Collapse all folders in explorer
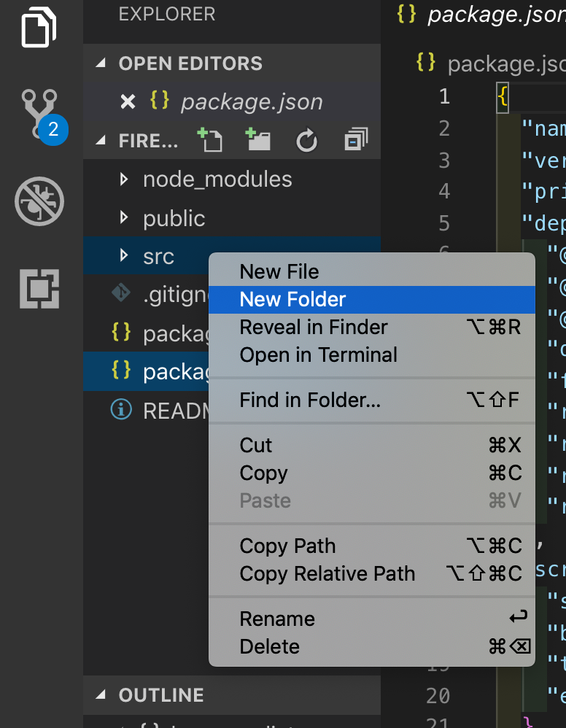The height and width of the screenshot is (728, 566). pos(356,140)
